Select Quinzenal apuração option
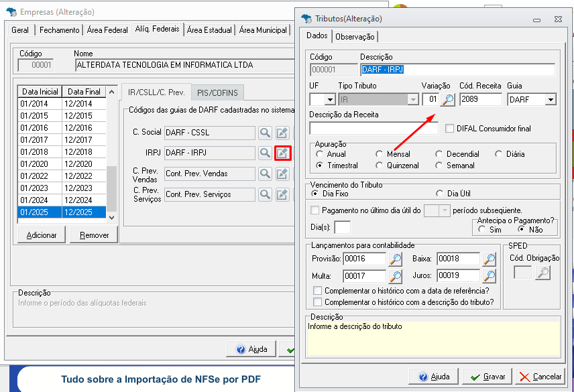This screenshot has width=574, height=392. pyautogui.click(x=380, y=166)
